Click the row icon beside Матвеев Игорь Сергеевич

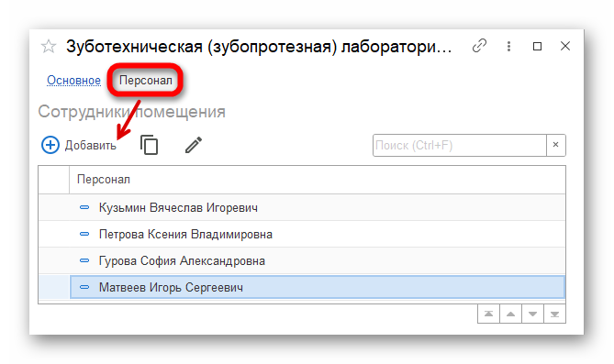point(84,287)
